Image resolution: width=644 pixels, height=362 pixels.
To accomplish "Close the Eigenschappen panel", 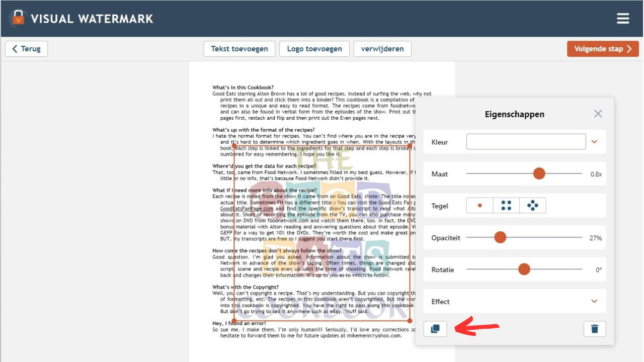I will pos(598,114).
